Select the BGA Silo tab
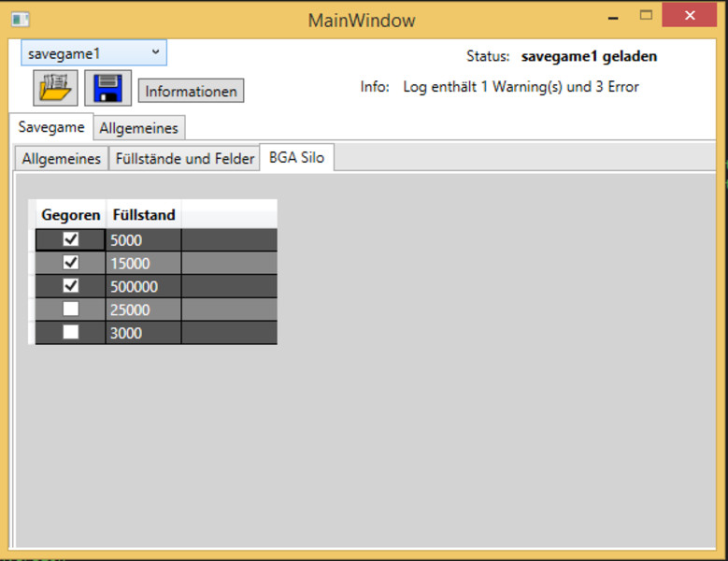The image size is (728, 561). [296, 158]
